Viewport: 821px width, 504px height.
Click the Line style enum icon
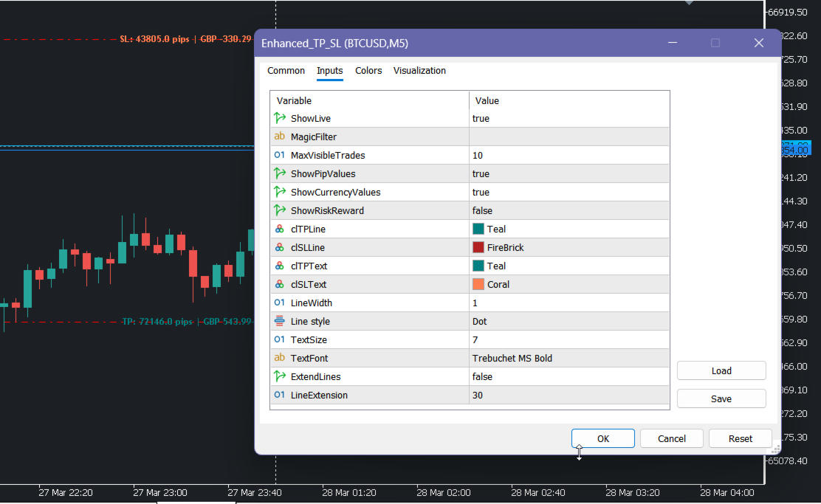[280, 321]
